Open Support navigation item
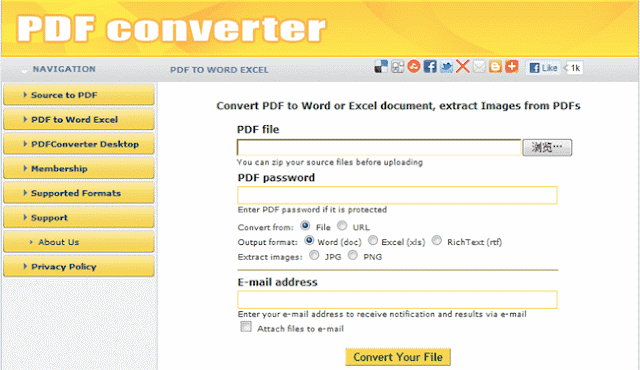 79,217
